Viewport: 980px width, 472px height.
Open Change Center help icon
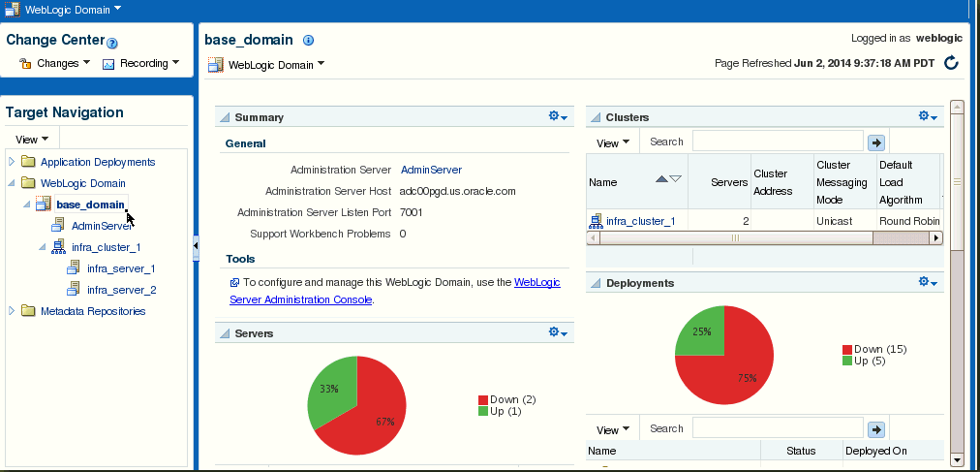click(112, 44)
